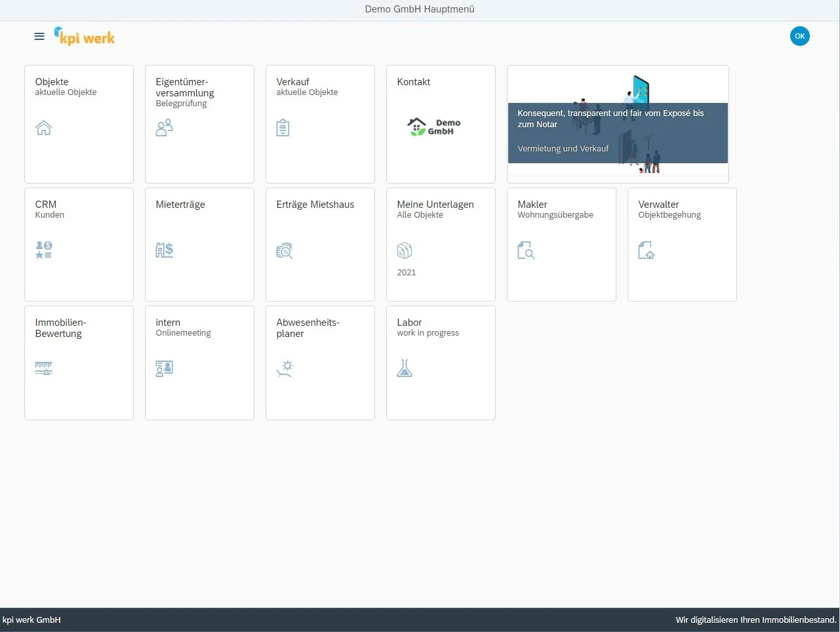Screen dimensions: 840x632
Task: Open the Mieterträge tile title
Action: pyautogui.click(x=180, y=205)
